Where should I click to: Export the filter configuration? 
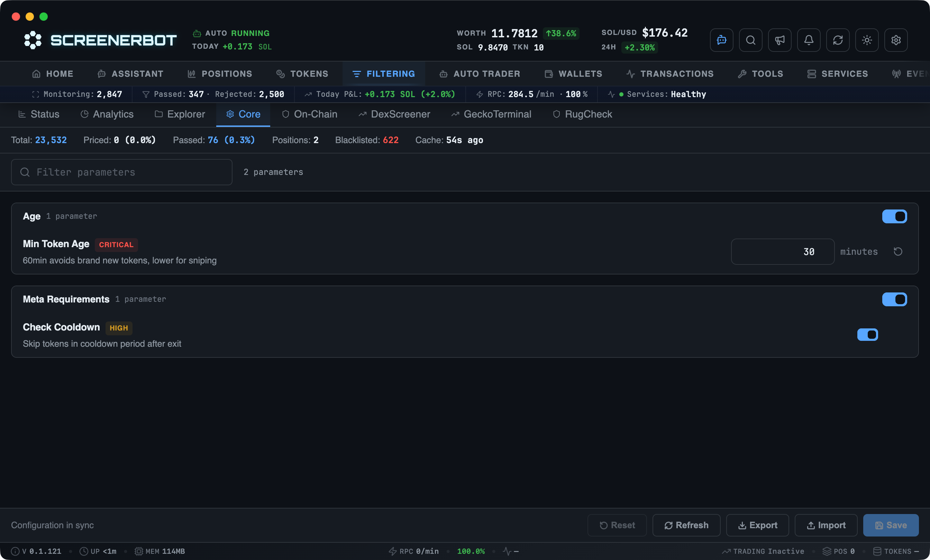point(757,525)
